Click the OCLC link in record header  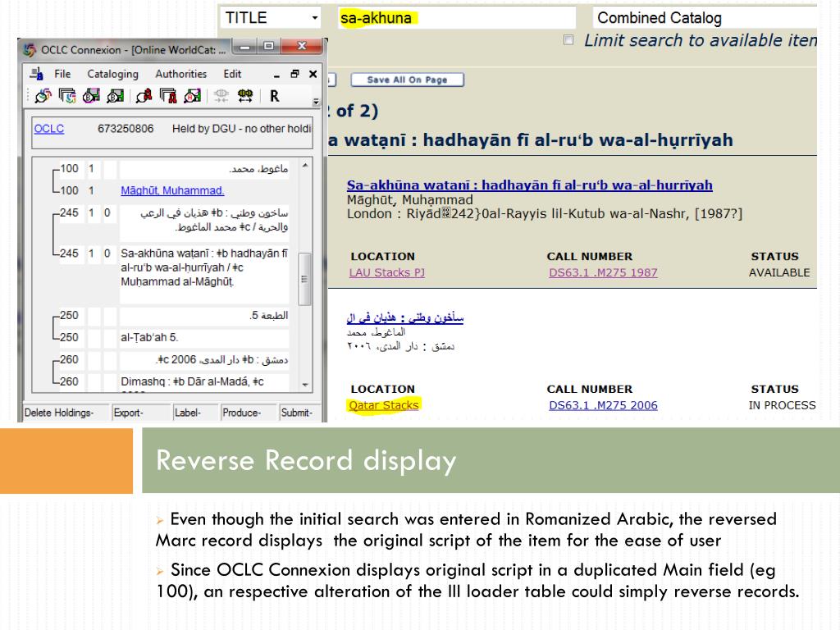click(48, 129)
